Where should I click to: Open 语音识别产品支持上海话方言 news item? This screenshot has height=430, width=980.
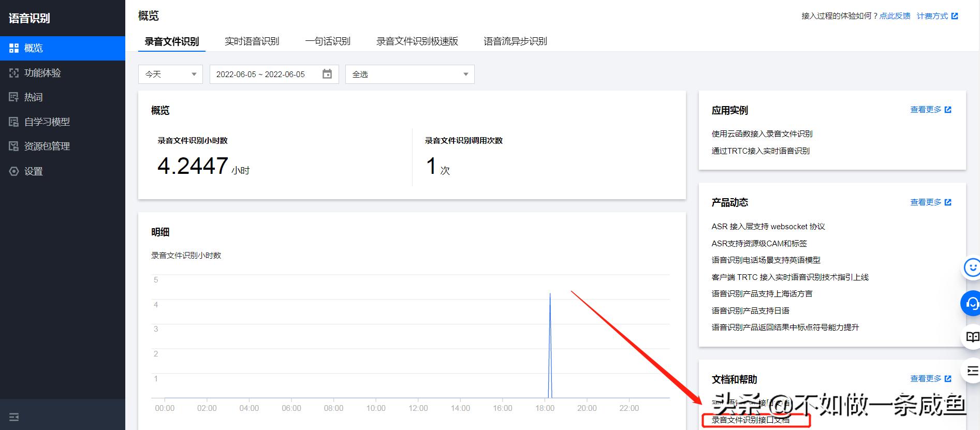[762, 293]
